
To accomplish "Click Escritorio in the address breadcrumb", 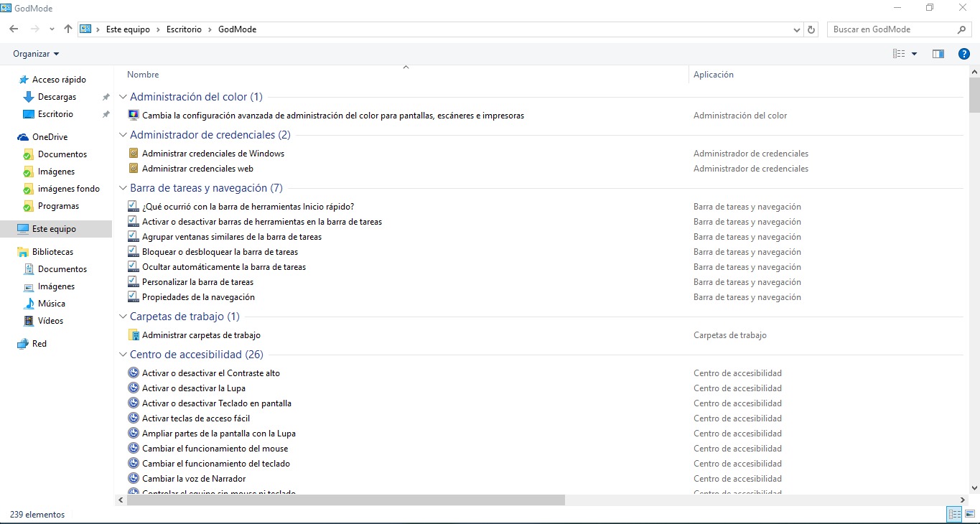I will (x=184, y=29).
